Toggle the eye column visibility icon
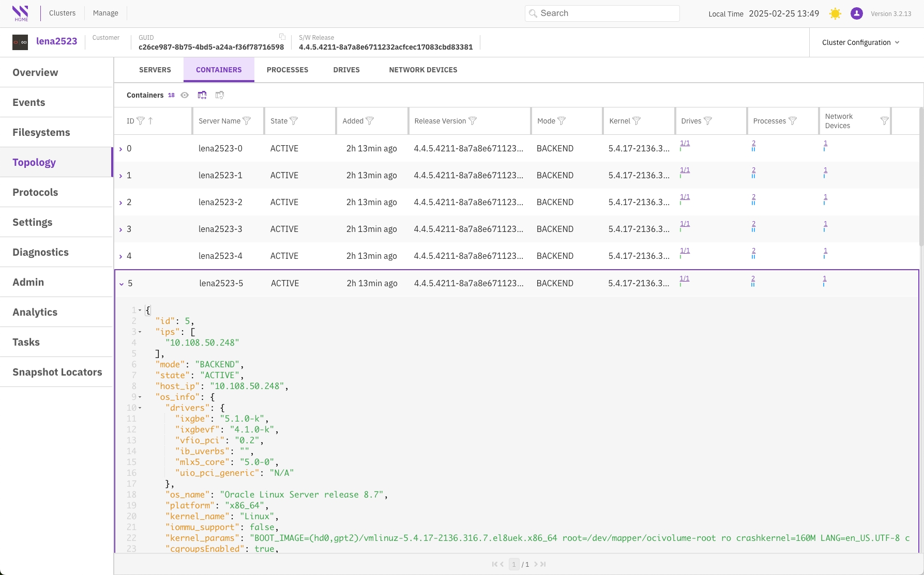The height and width of the screenshot is (575, 924). pyautogui.click(x=185, y=95)
